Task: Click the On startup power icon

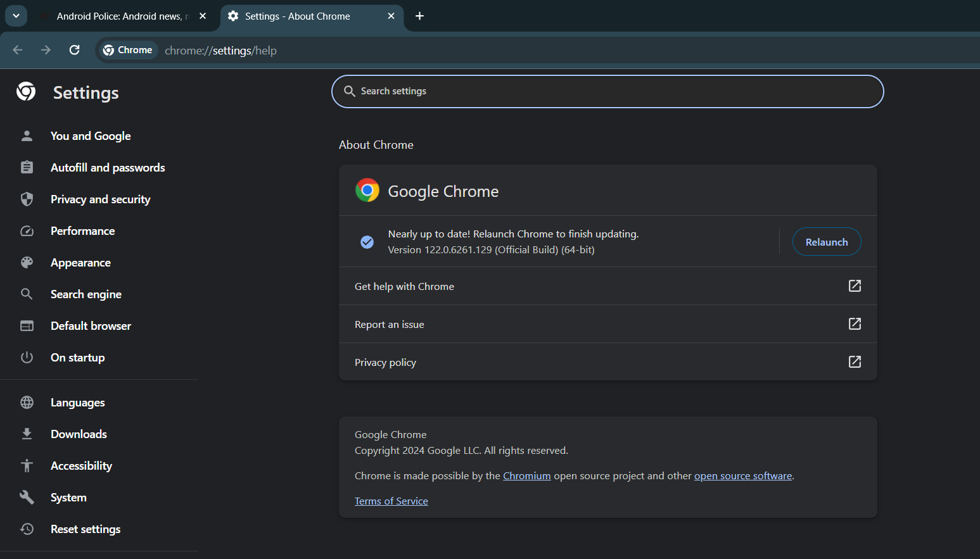Action: point(27,357)
